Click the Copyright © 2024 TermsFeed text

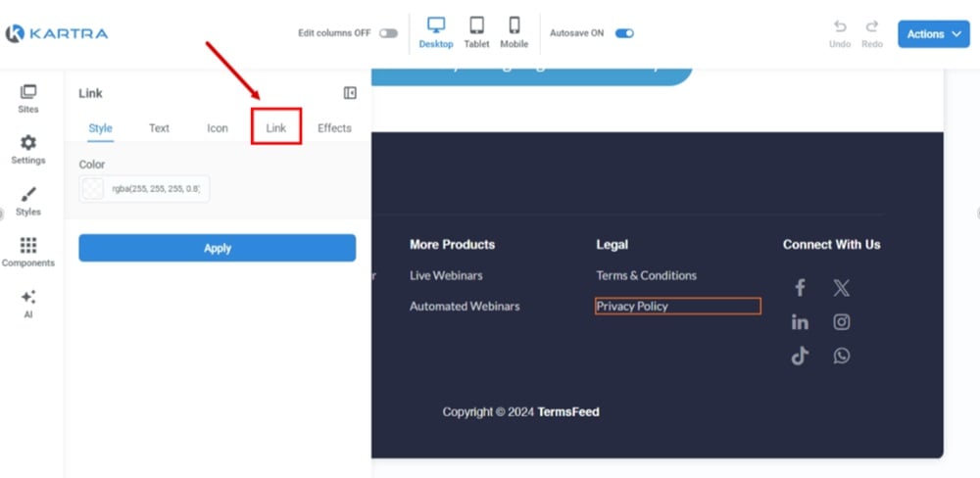pyautogui.click(x=520, y=411)
